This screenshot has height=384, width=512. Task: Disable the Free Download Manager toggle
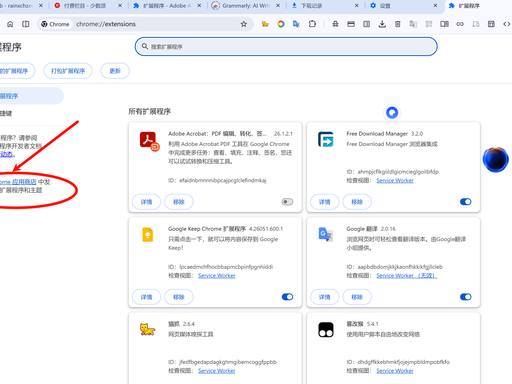pos(466,202)
